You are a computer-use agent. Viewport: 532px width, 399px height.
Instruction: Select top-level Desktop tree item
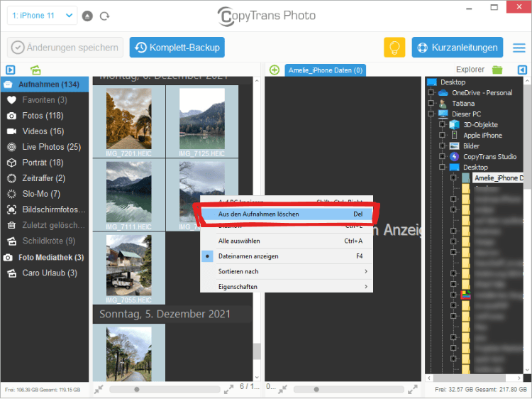[x=453, y=82]
